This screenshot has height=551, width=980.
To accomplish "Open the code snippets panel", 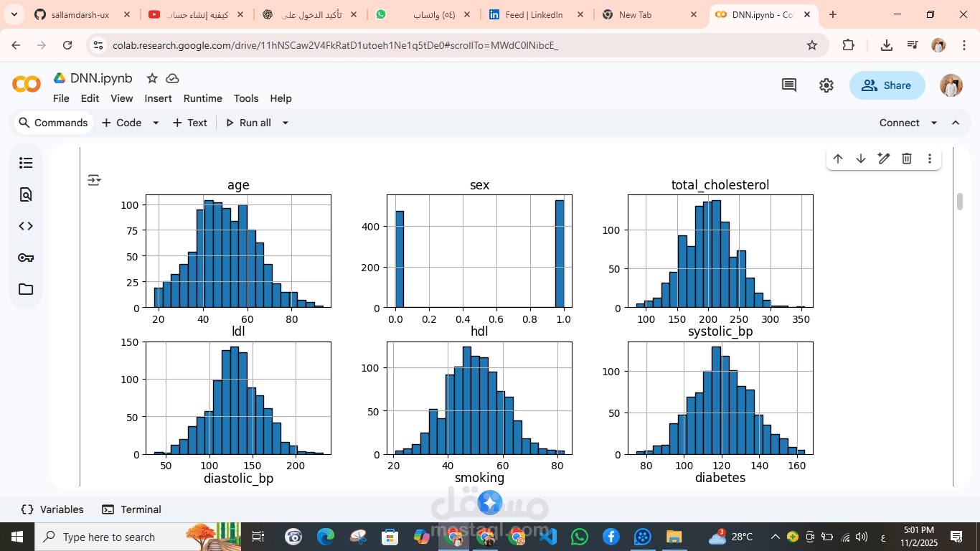I will coord(25,225).
